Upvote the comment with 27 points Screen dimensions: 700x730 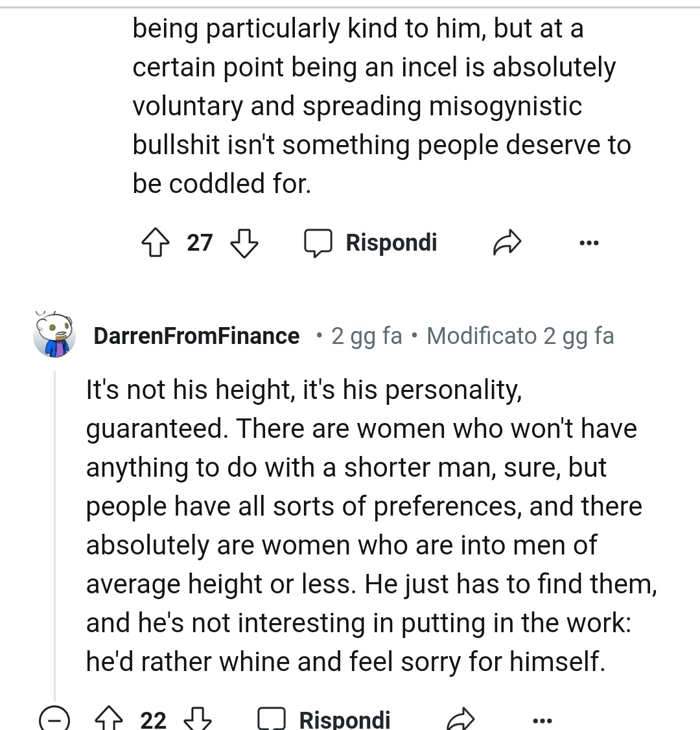coord(156,244)
